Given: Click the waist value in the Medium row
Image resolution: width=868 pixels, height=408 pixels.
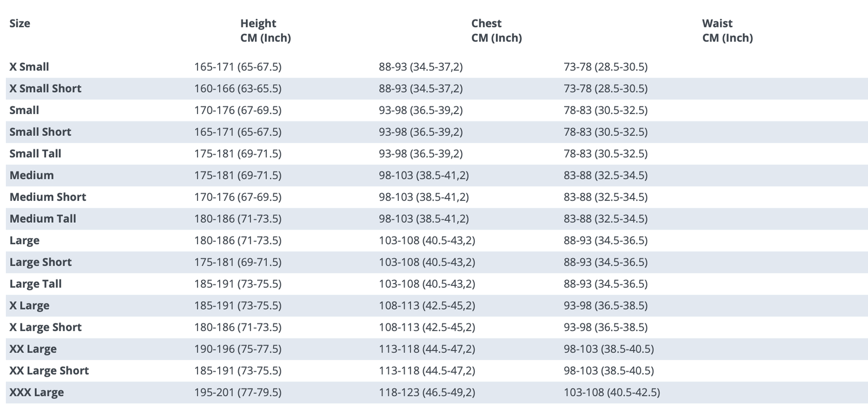Looking at the screenshot, I should pyautogui.click(x=605, y=175).
